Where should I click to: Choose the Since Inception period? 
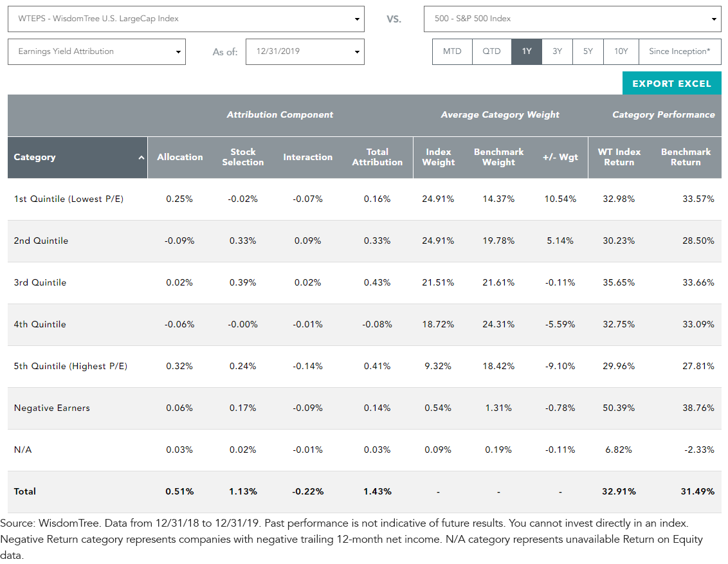680,51
